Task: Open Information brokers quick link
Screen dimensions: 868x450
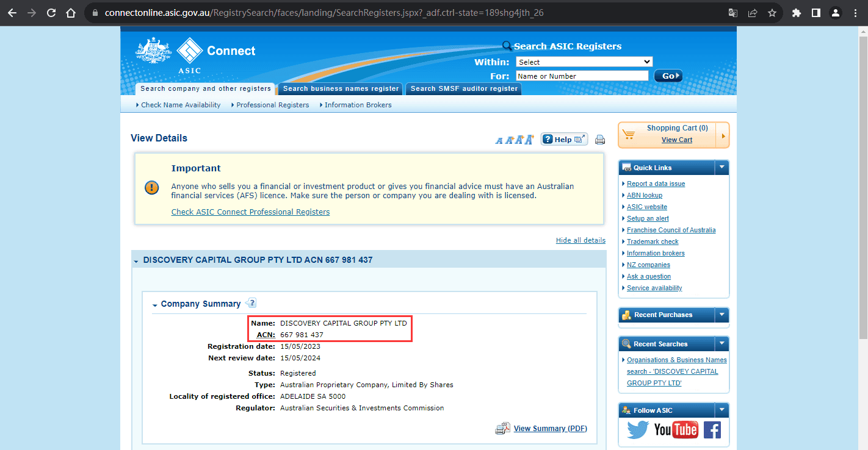Action: coord(656,253)
